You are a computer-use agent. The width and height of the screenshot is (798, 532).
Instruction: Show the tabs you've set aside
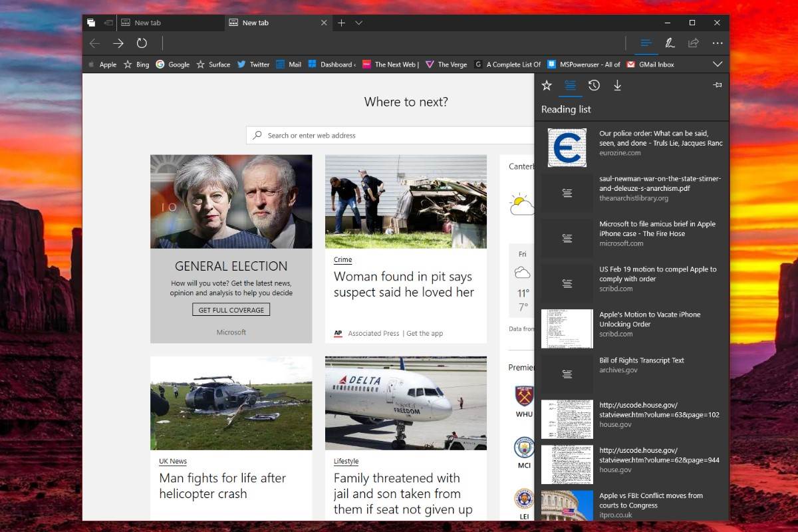click(x=91, y=23)
